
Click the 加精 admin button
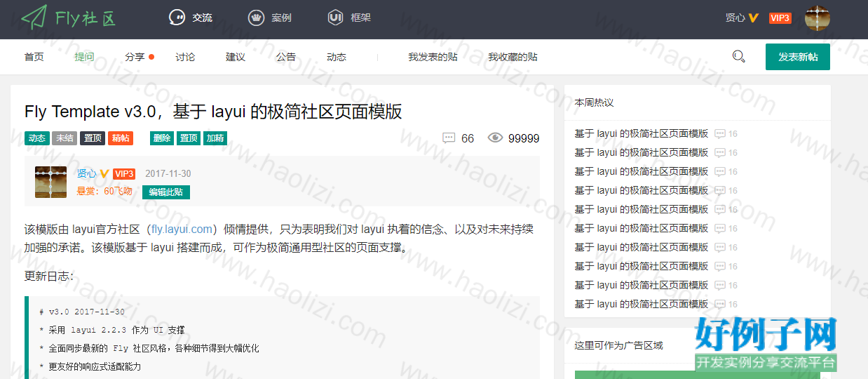coord(215,138)
